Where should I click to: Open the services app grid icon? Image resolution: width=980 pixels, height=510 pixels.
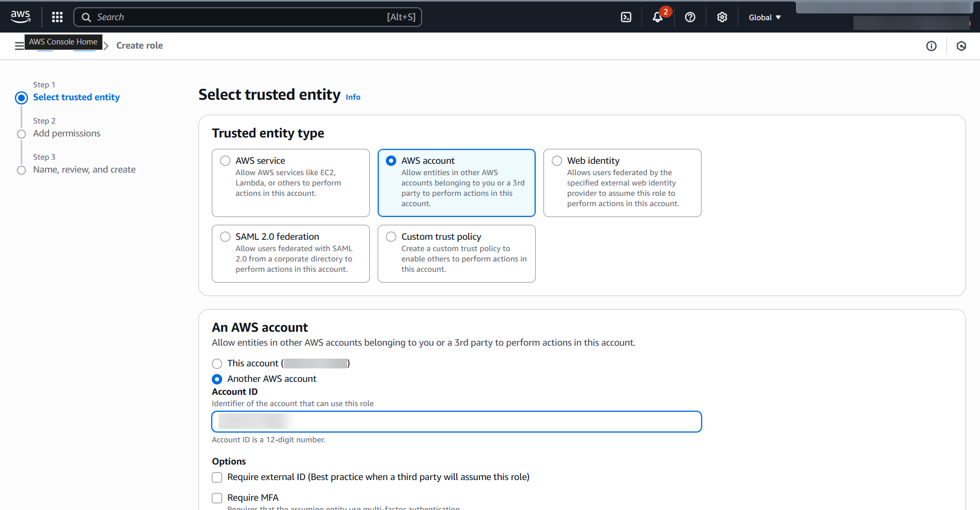57,17
